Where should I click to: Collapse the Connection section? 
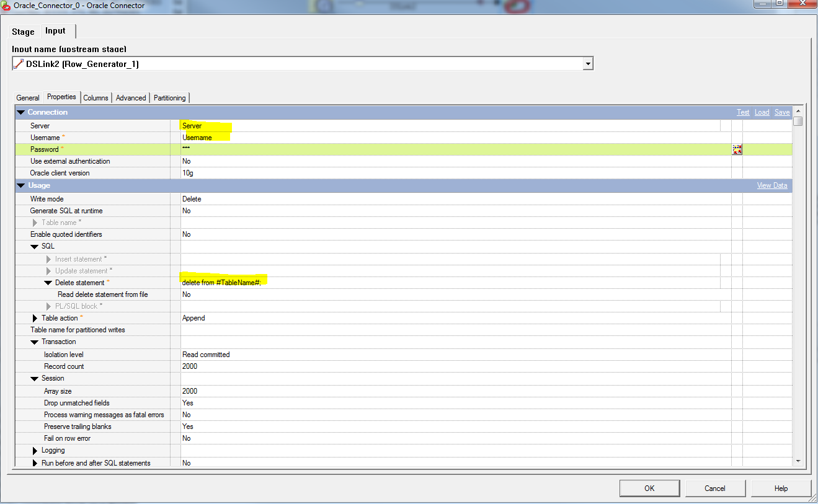21,112
